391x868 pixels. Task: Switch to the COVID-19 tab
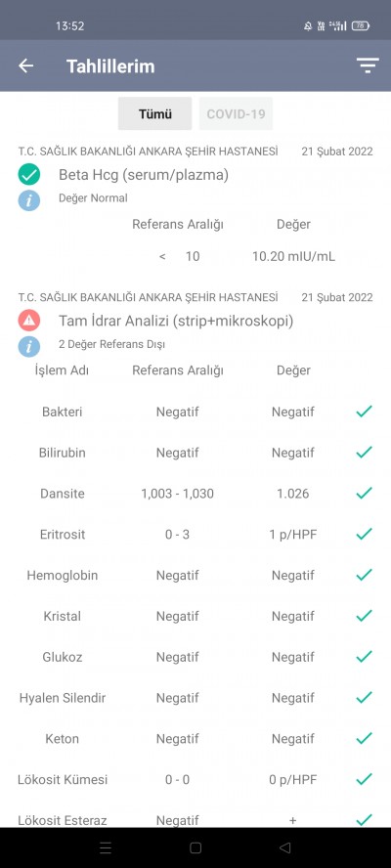coord(236,114)
